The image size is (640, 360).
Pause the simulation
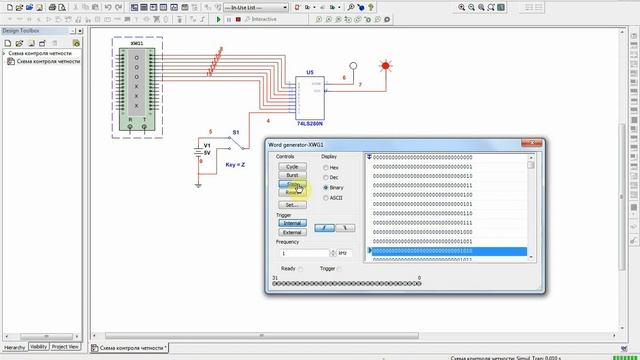pyautogui.click(x=229, y=19)
